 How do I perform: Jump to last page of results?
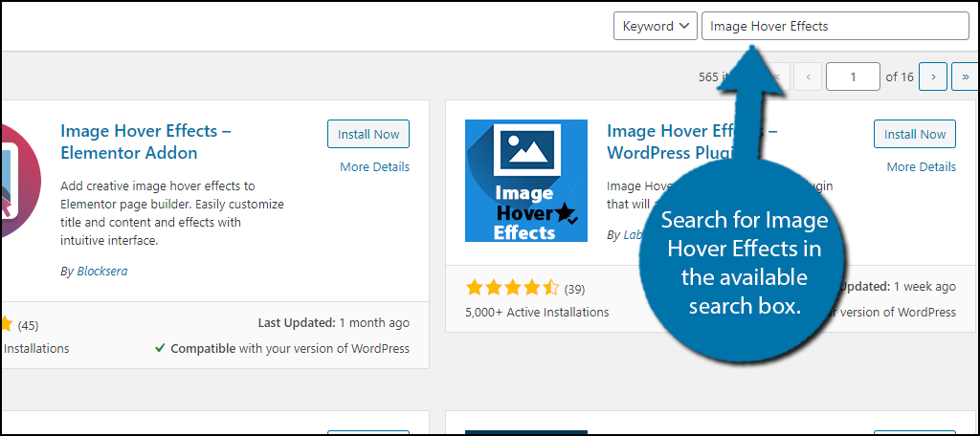[966, 77]
